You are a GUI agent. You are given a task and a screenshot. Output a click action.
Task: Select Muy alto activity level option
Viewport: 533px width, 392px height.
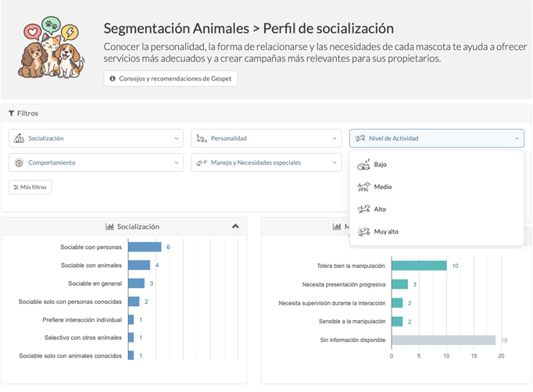(436, 232)
